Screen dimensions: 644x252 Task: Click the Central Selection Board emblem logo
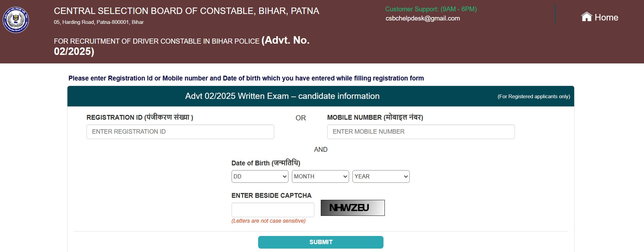[16, 20]
